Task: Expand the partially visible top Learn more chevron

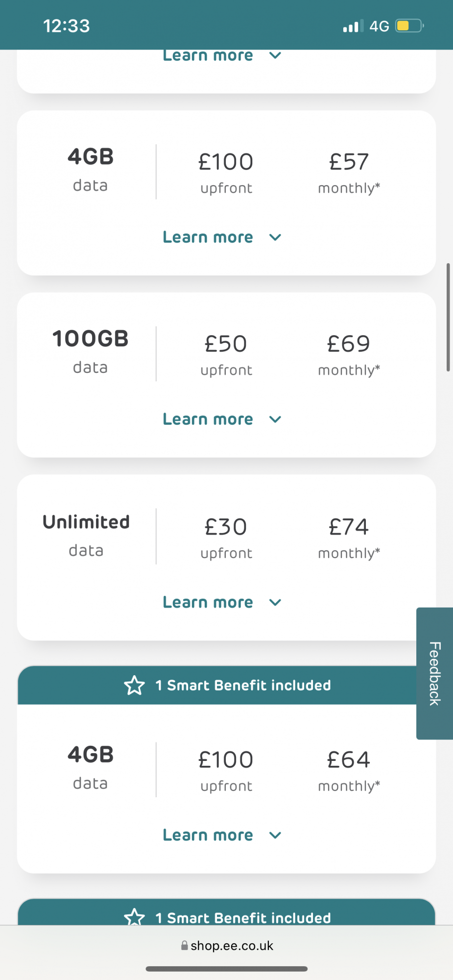Action: coord(275,56)
